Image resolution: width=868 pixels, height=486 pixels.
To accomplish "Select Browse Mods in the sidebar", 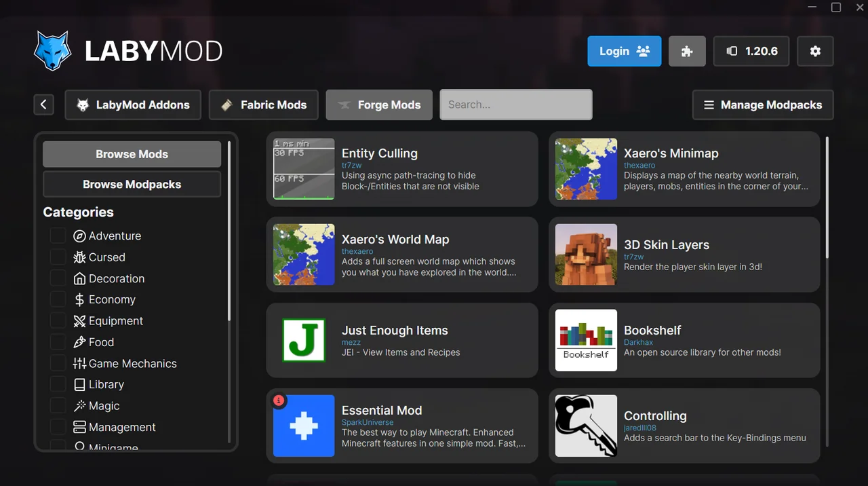I will [132, 154].
